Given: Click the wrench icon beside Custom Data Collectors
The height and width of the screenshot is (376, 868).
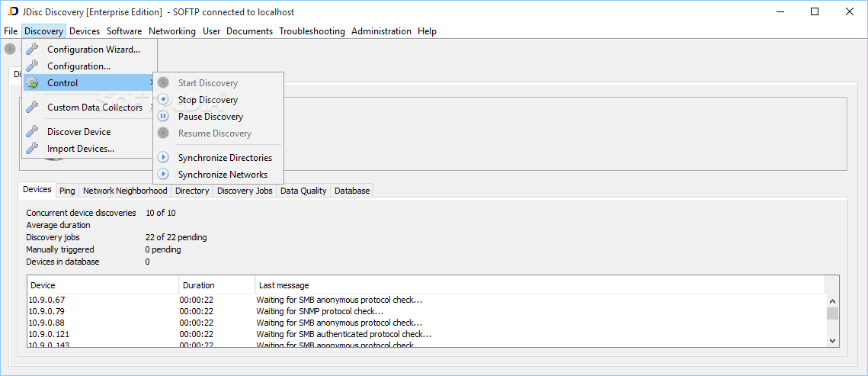Looking at the screenshot, I should coord(33,108).
